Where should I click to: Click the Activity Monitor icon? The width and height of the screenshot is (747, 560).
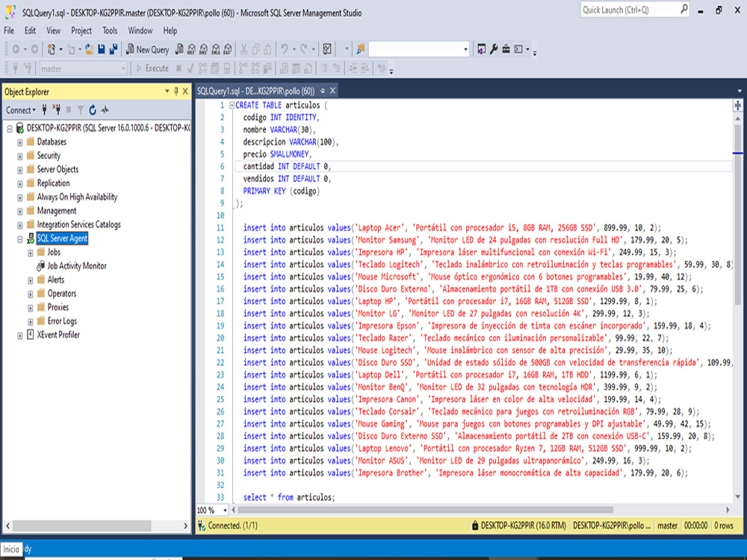(327, 49)
